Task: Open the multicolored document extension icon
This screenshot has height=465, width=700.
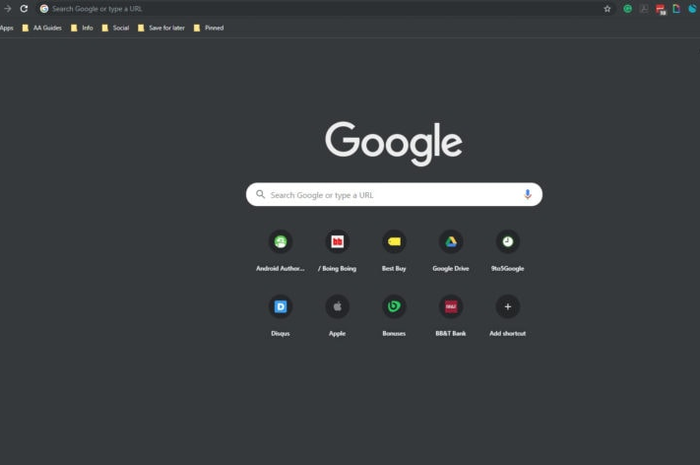Action: click(x=676, y=8)
